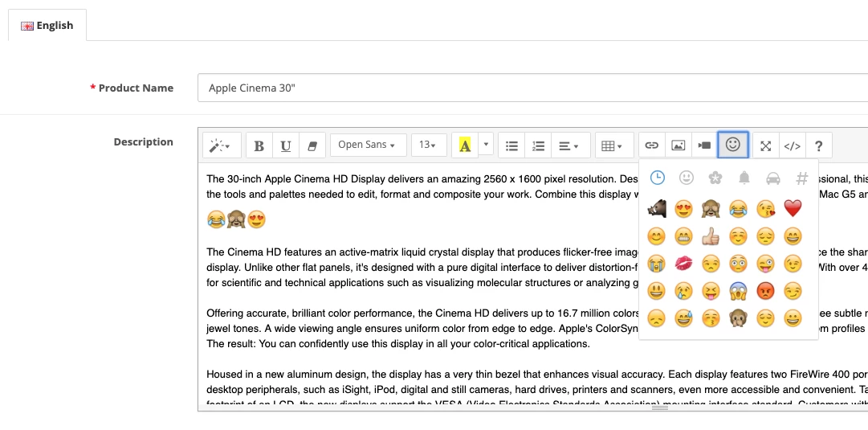Insert the see-no-evil monkey emoji from picker
This screenshot has height=430, width=868.
tap(711, 208)
